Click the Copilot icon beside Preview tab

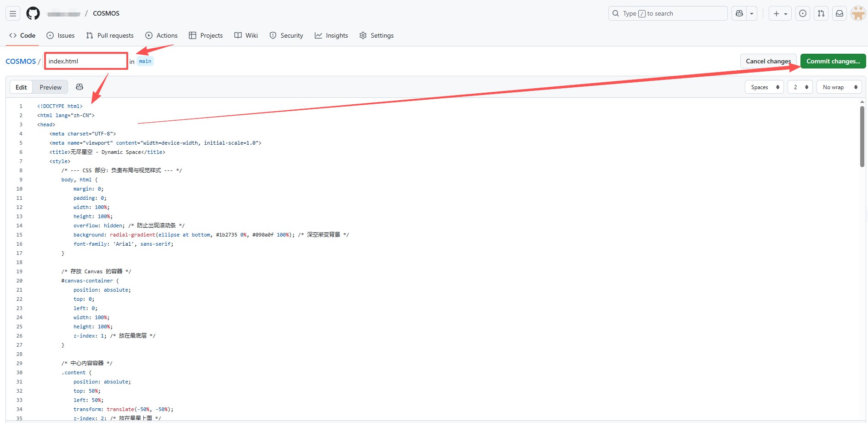[x=79, y=87]
